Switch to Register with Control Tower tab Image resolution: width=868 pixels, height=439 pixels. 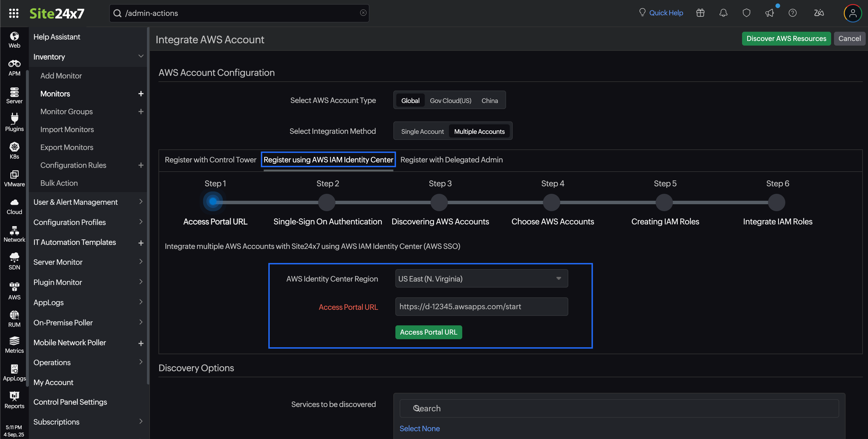point(210,160)
